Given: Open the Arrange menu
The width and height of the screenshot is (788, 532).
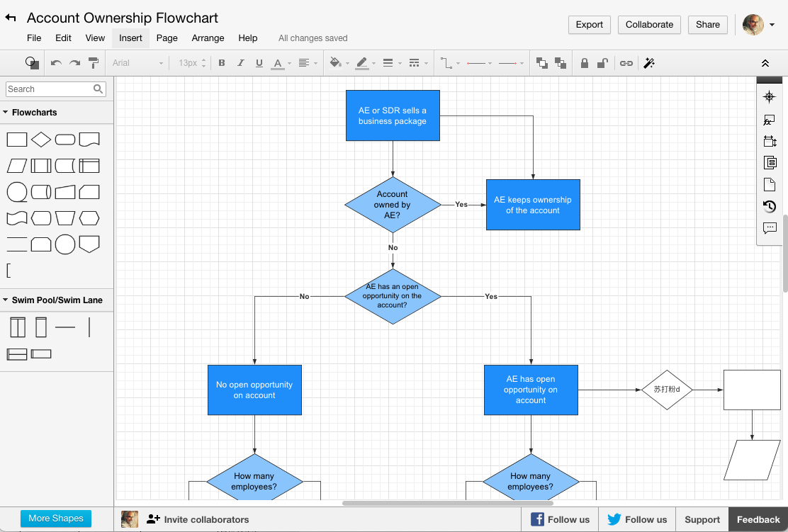Looking at the screenshot, I should coord(208,38).
